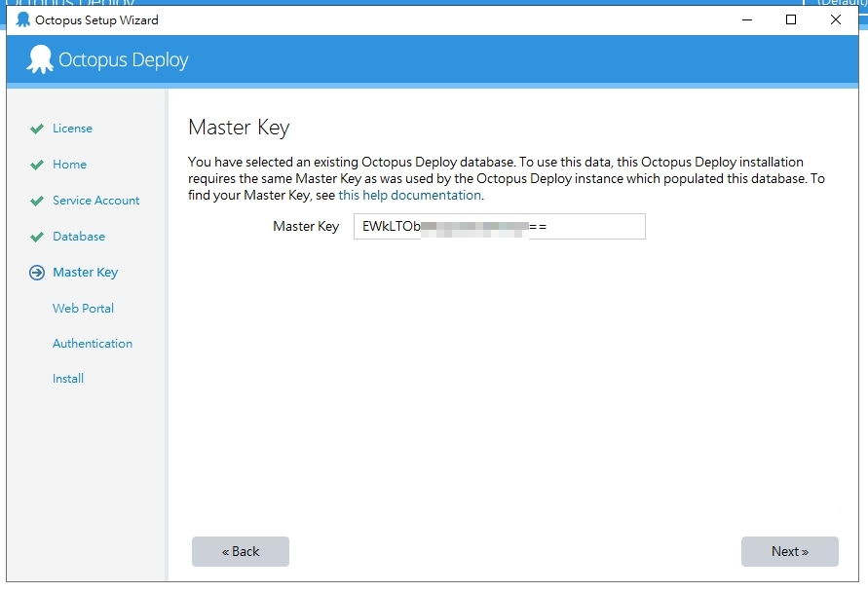868x592 pixels.
Task: Select the Install step
Action: [x=68, y=379]
